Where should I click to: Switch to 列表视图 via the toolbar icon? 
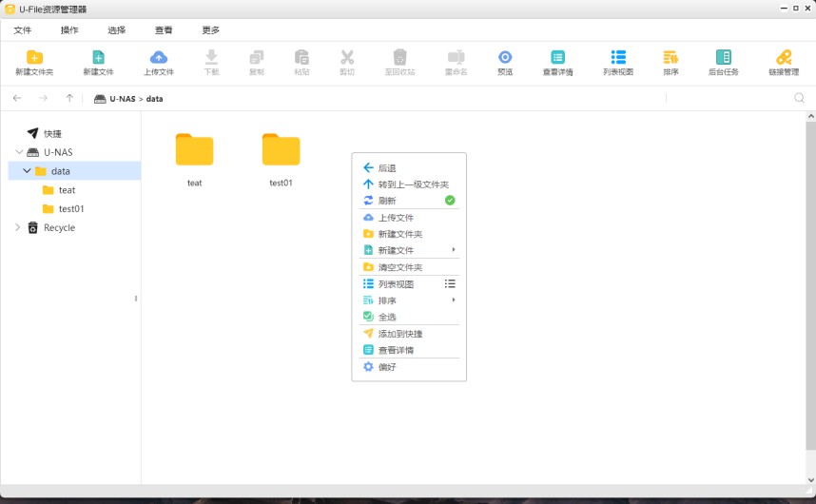(x=618, y=57)
